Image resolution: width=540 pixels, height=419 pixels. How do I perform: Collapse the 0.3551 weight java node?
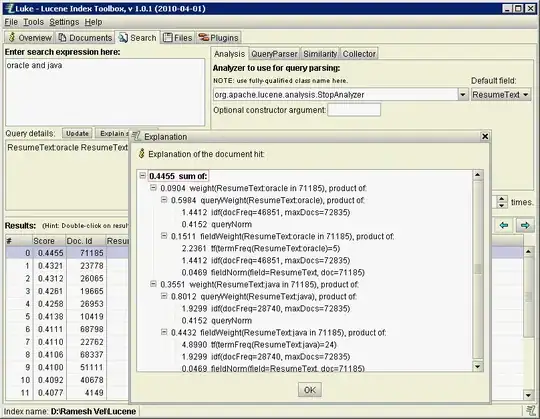153,284
